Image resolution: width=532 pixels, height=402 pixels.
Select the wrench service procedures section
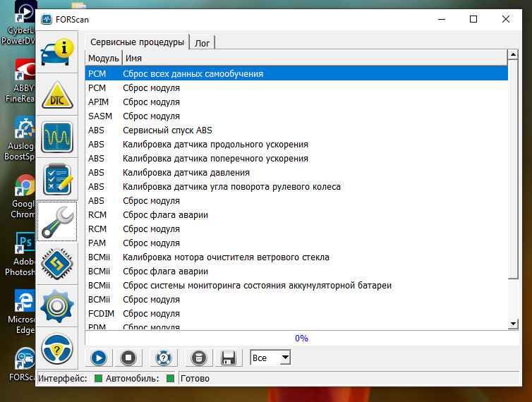[x=57, y=221]
